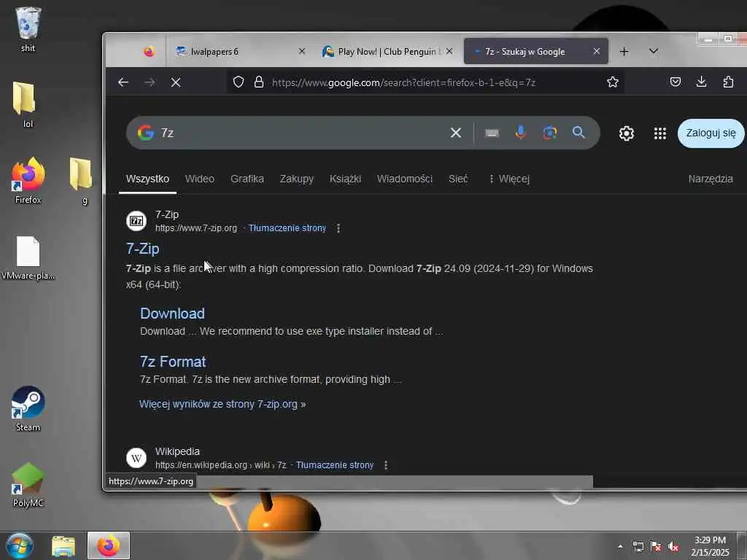
Task: Click the tracking protection shield icon
Action: [x=239, y=82]
